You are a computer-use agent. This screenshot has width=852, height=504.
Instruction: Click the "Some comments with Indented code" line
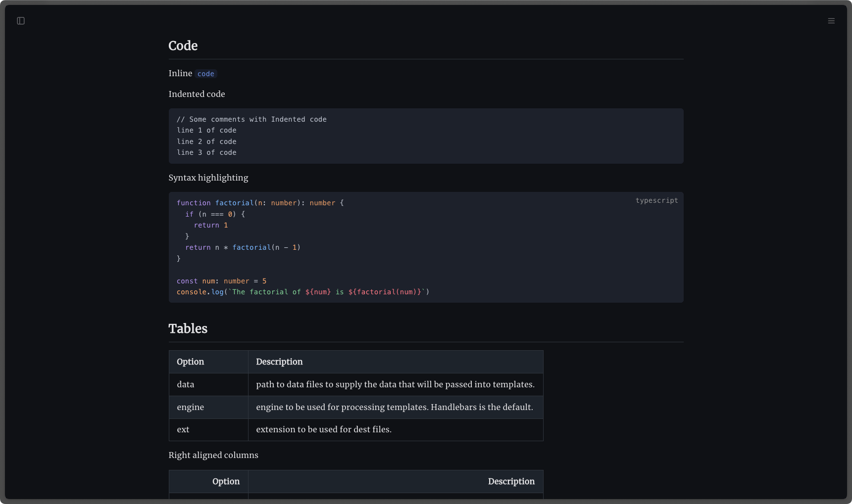251,119
